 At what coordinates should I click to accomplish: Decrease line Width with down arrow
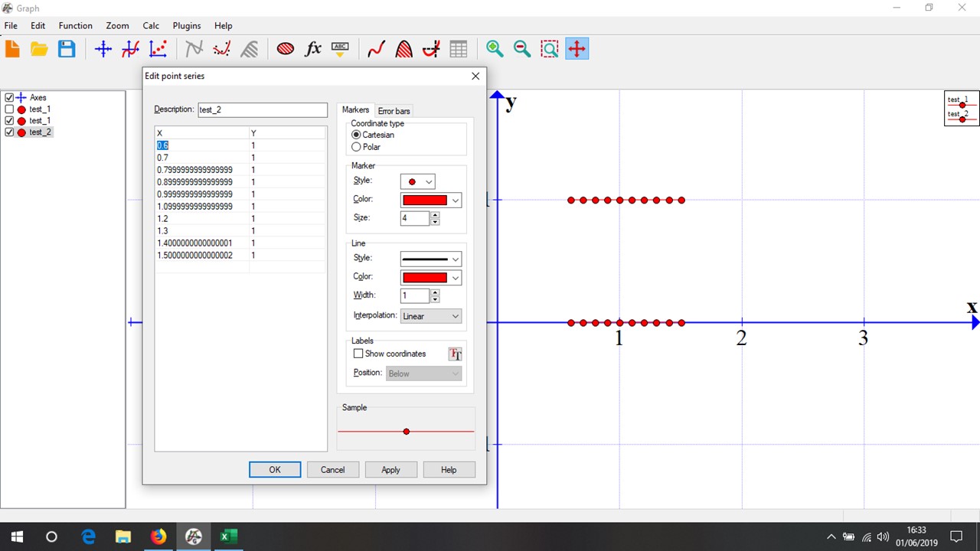(435, 299)
